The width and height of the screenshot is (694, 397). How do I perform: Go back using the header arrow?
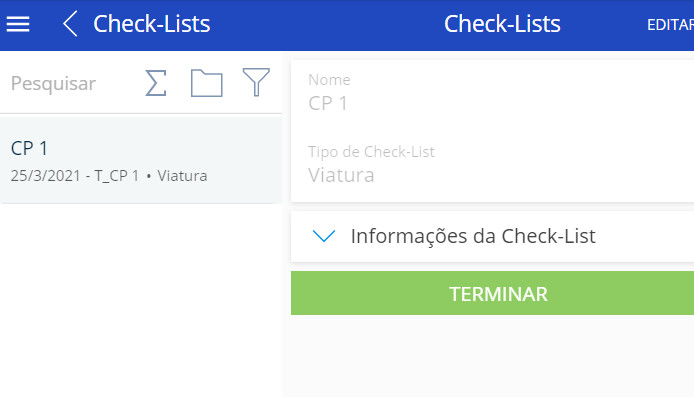[70, 24]
